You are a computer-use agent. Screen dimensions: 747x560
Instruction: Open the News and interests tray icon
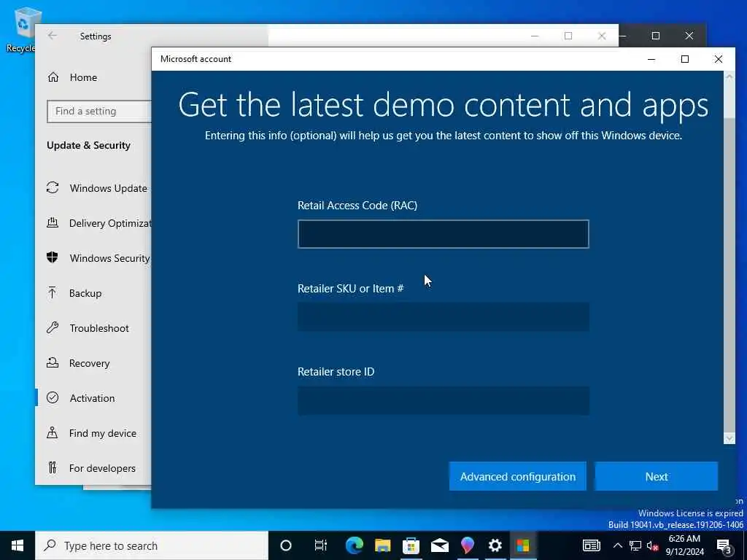[x=591, y=545]
